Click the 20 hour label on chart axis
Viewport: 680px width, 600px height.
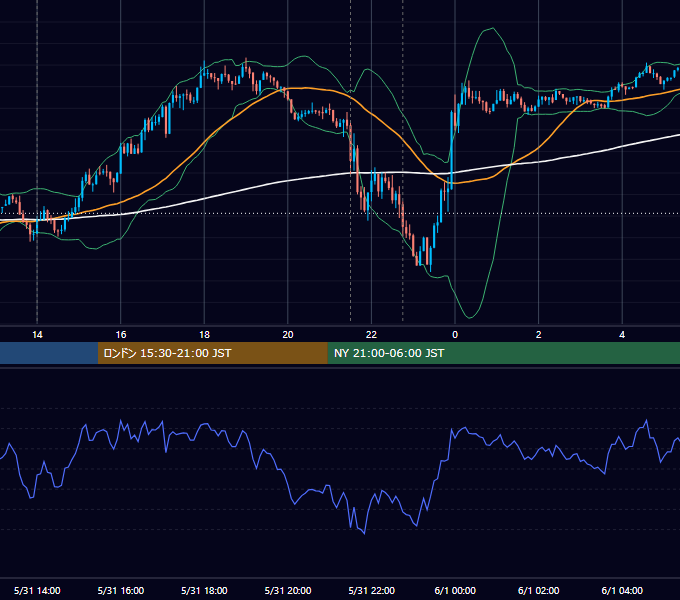pos(288,335)
